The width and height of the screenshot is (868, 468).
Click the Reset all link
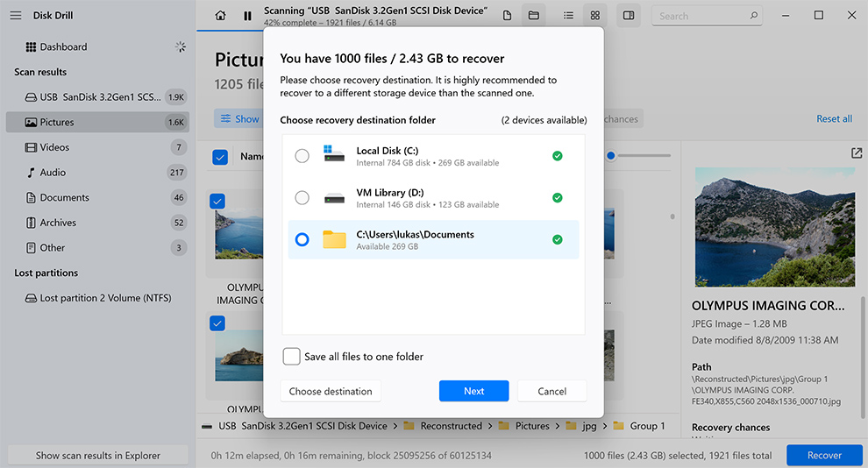[834, 118]
